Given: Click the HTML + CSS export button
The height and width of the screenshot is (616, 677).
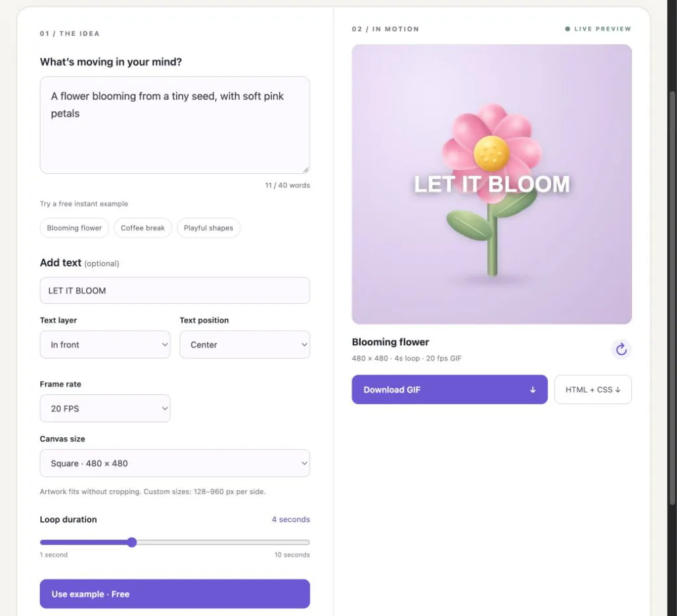Looking at the screenshot, I should (593, 389).
